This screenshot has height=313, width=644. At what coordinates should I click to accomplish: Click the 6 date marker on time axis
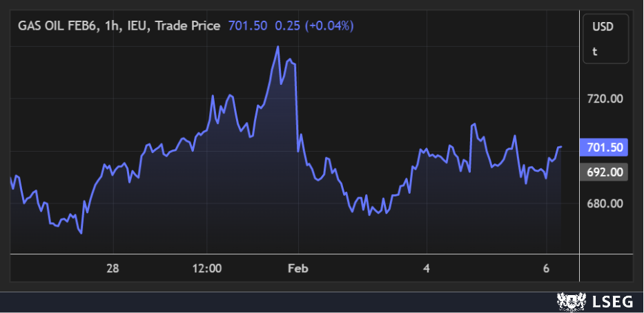coord(546,268)
